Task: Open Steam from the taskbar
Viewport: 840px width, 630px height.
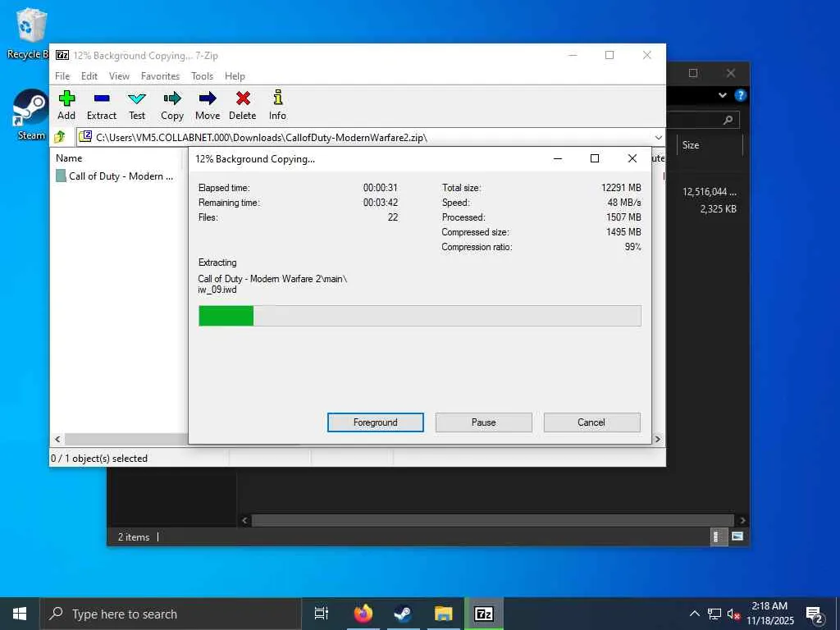Action: [x=403, y=614]
